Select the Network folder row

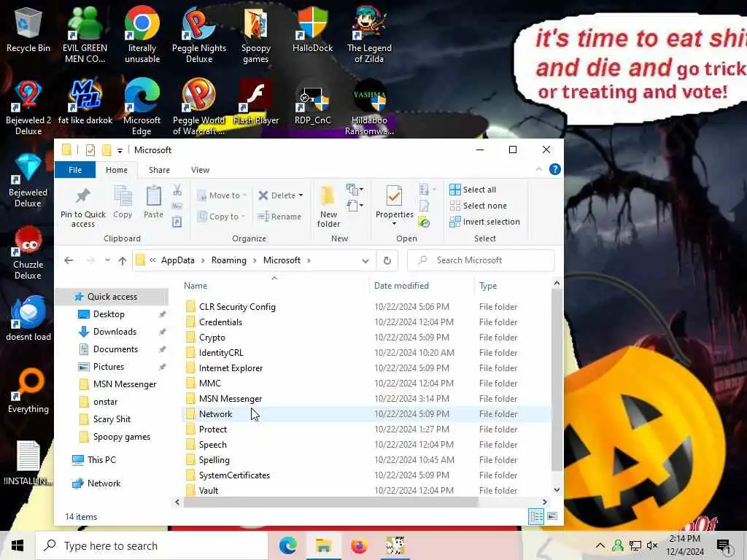(x=366, y=414)
